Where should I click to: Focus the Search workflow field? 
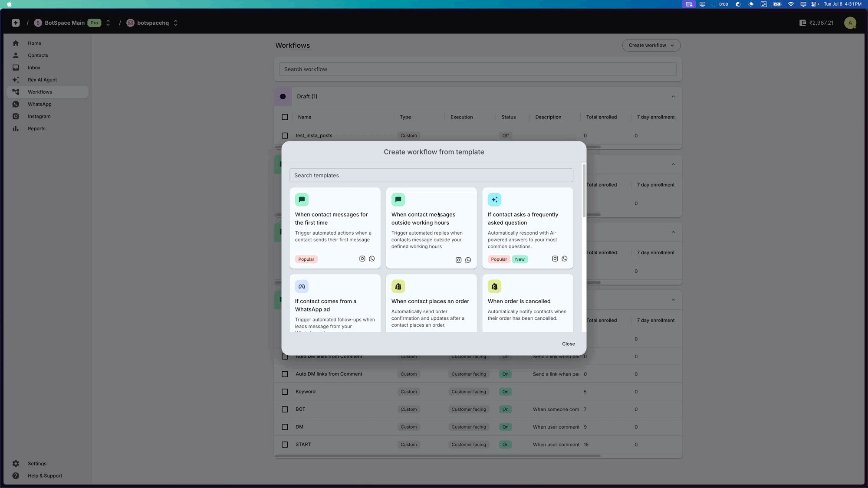[x=478, y=69]
